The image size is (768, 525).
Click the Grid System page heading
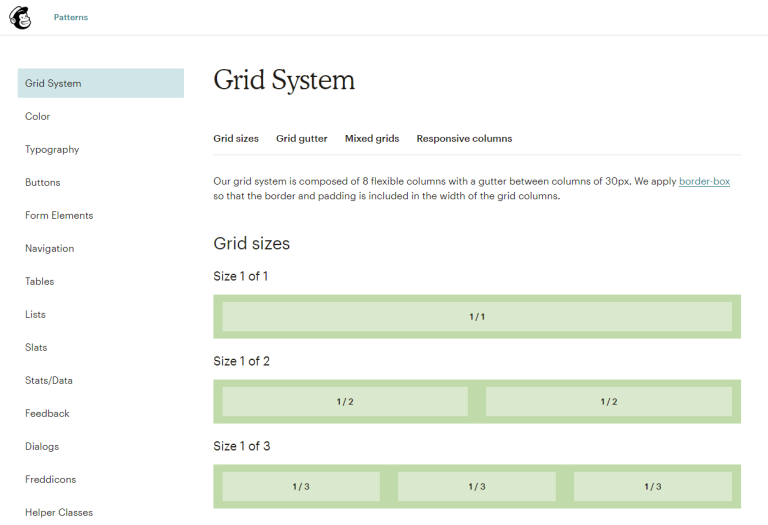tap(284, 80)
